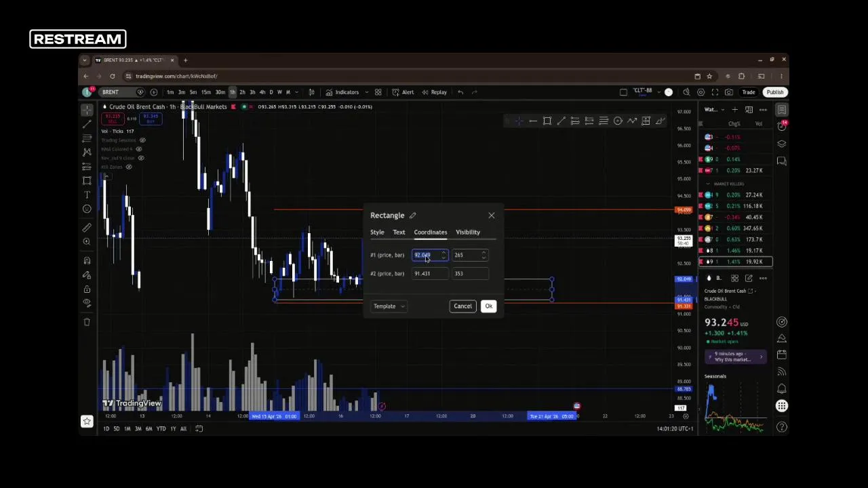868x488 pixels.
Task: Toggle hide all drawings eye icon
Action: (x=87, y=303)
